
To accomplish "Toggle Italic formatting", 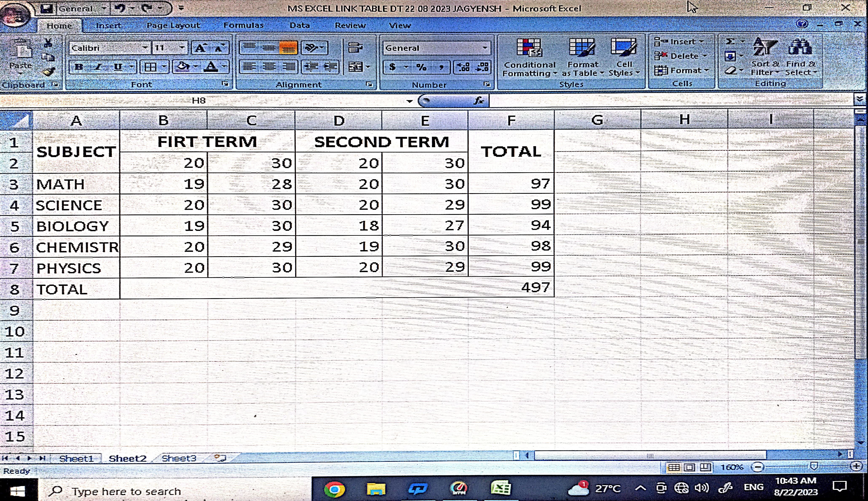I will 98,67.
